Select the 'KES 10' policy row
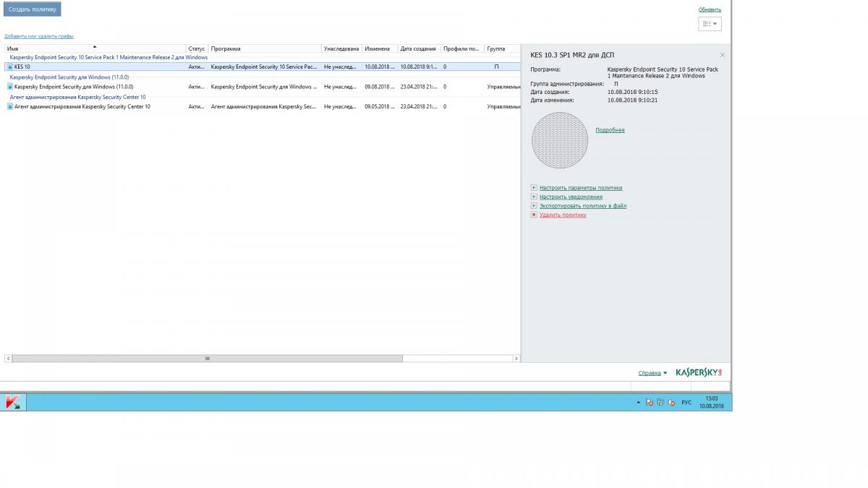This screenshot has width=868, height=488. click(x=262, y=67)
